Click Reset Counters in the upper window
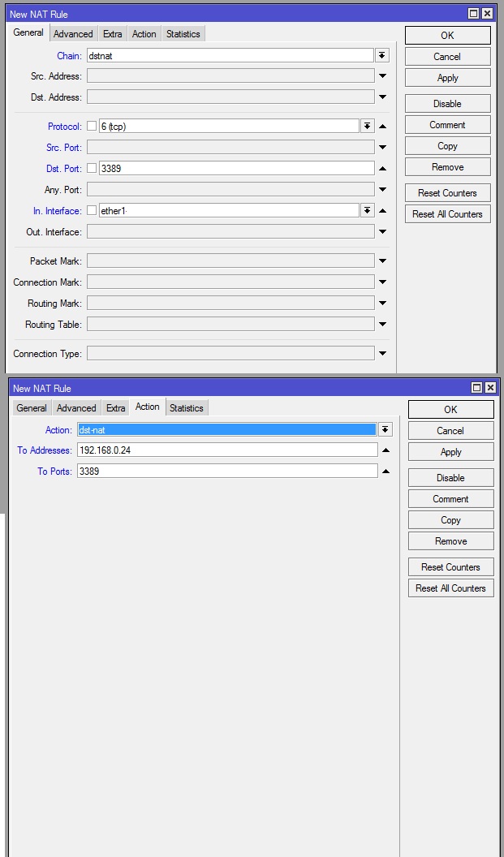Screen dimensions: 504x857 click(448, 193)
